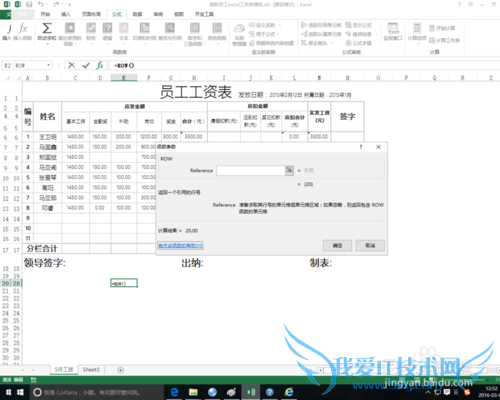Open File Explorer from taskbar
Viewport: 500px width, 400px height.
tap(193, 392)
